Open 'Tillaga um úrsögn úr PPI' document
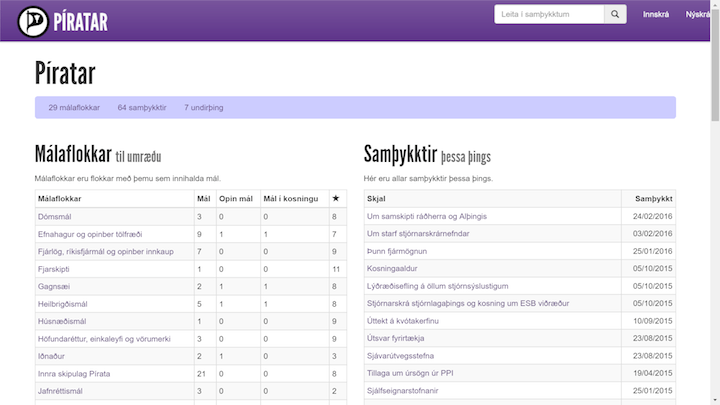This screenshot has height=405, width=720. pos(411,373)
